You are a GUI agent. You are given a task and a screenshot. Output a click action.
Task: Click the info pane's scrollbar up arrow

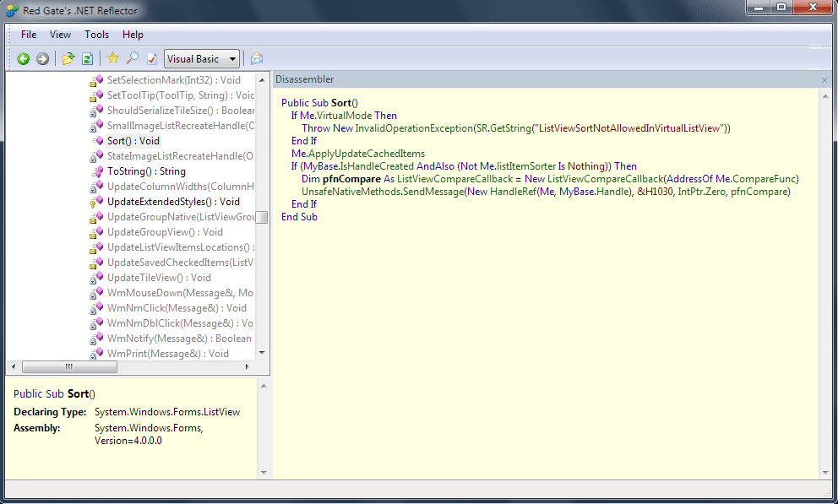coord(264,386)
